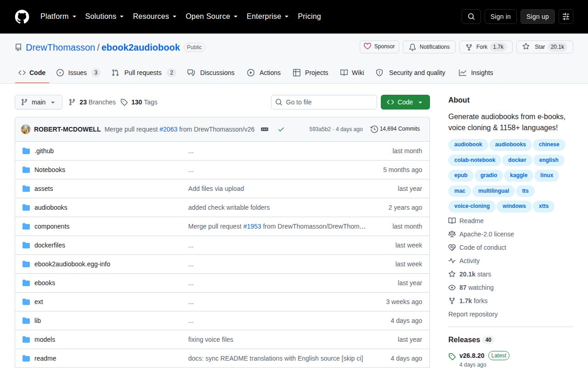
Task: Select the xtts topic tag
Action: tap(543, 206)
